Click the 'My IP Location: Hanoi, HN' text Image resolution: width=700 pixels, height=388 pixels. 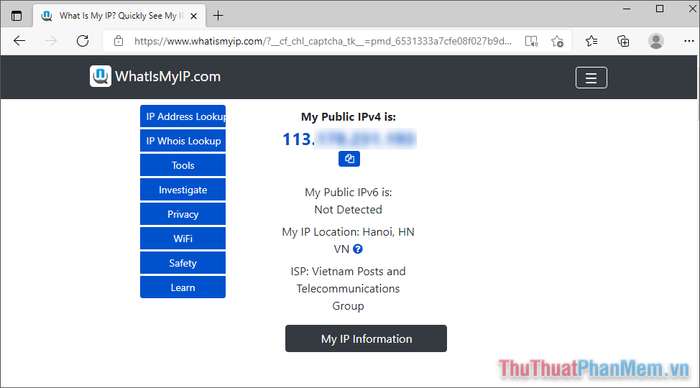coord(348,232)
